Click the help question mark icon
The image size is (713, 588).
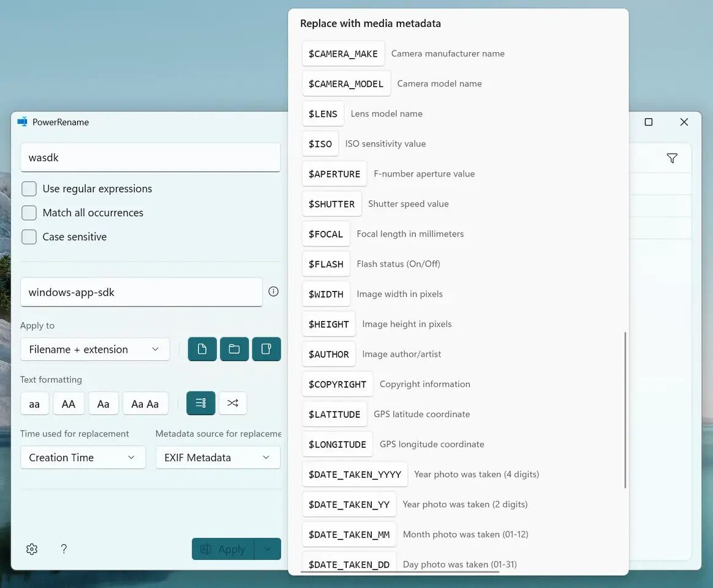pyautogui.click(x=64, y=549)
